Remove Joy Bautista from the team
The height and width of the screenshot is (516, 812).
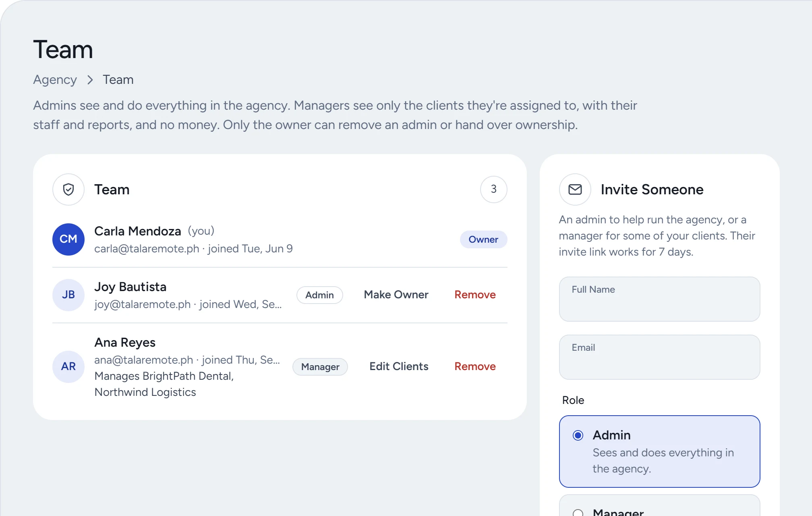475,295
